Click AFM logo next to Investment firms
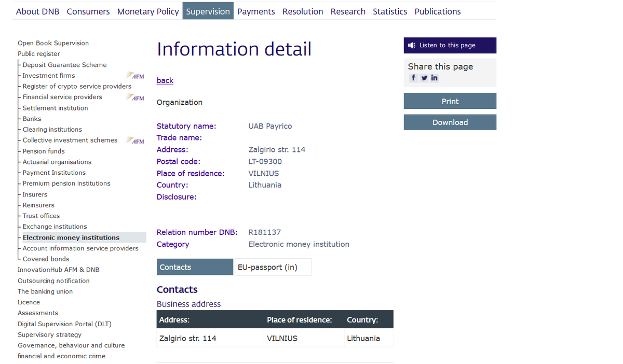This screenshot has height=364, width=623. coord(136,76)
